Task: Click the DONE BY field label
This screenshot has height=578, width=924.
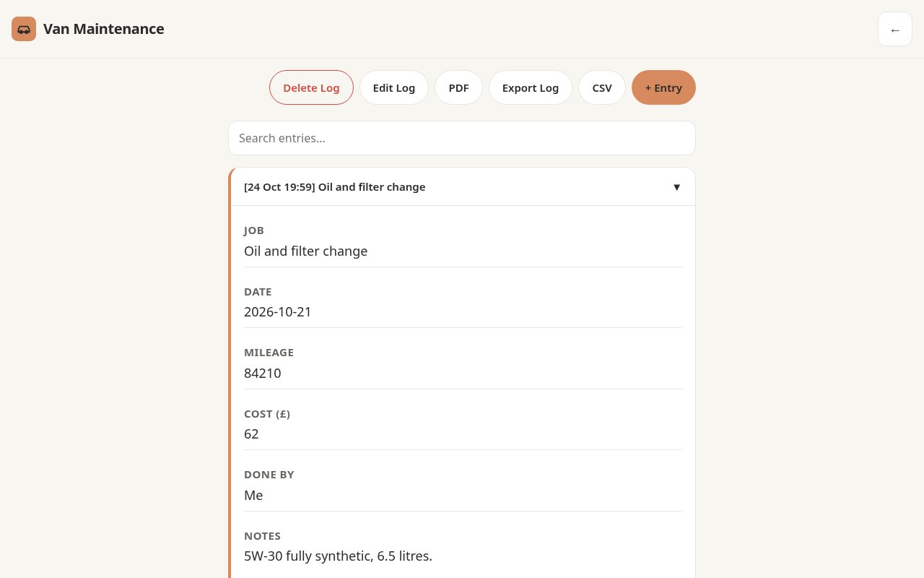Action: coord(269,475)
